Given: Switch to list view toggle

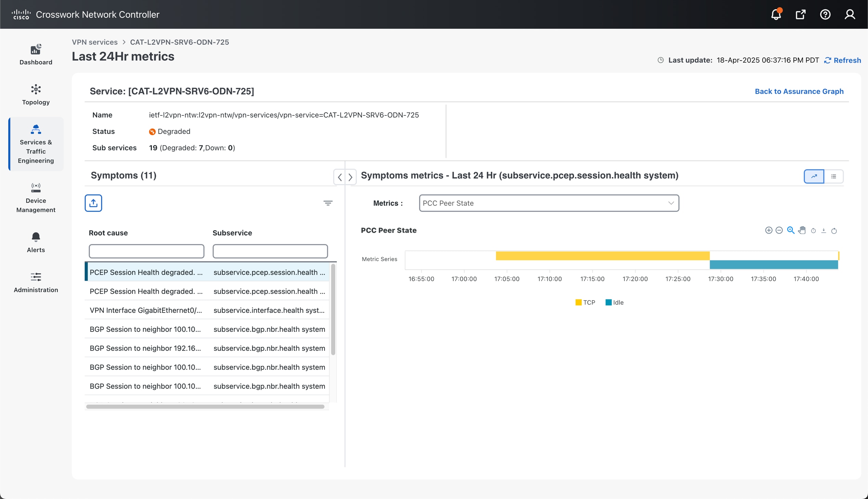Looking at the screenshot, I should (x=833, y=176).
